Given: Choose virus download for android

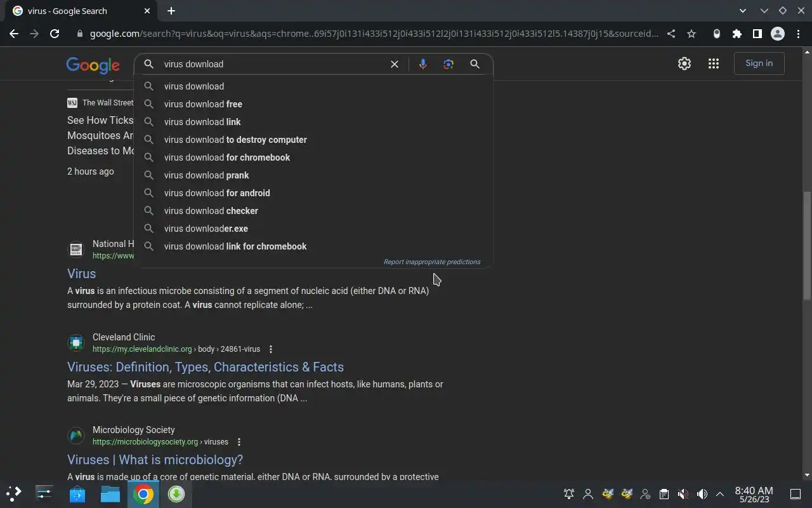Looking at the screenshot, I should pos(313,193).
